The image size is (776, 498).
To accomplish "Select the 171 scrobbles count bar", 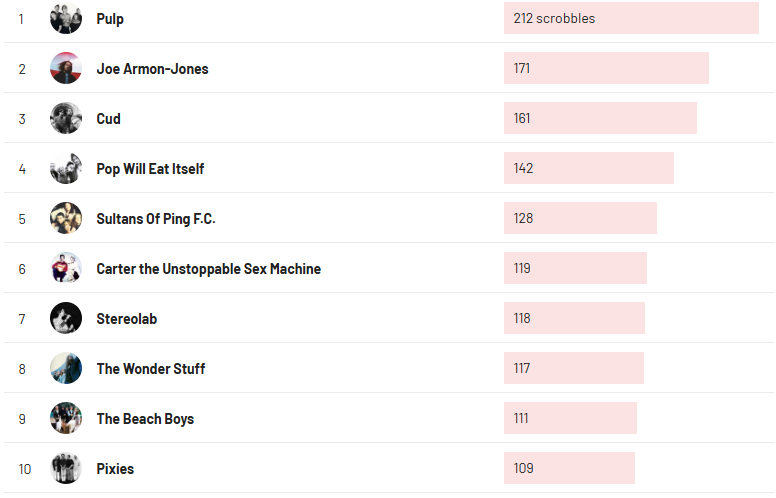I will [x=606, y=68].
